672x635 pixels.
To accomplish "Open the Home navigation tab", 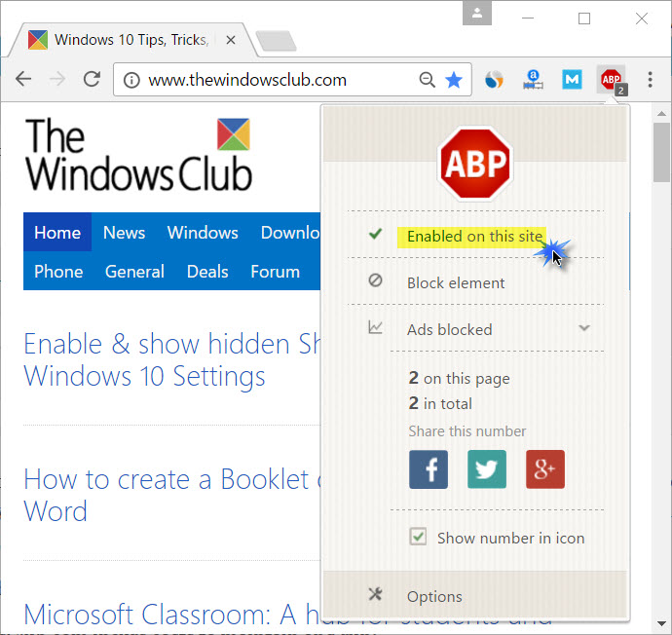I will pos(57,233).
